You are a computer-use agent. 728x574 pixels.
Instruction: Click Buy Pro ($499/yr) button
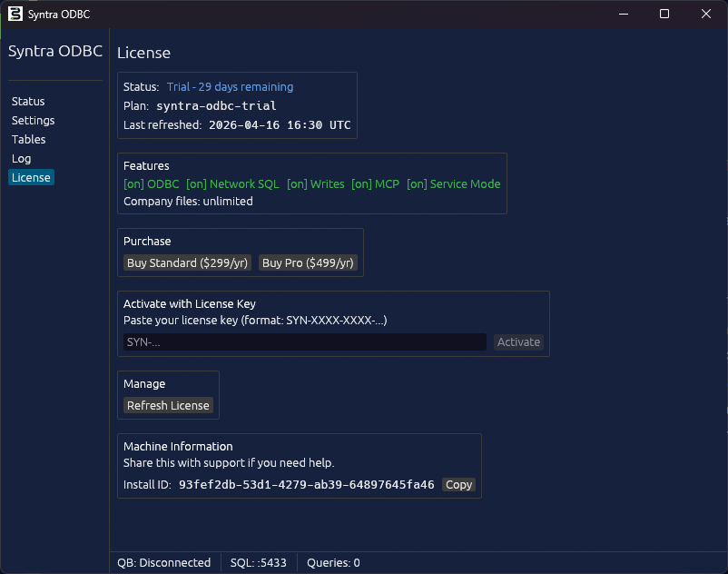[x=308, y=262]
